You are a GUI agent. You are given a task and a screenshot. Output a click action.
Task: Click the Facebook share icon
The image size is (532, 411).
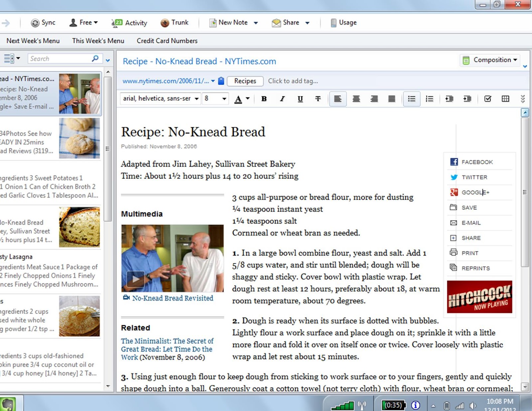pos(454,162)
